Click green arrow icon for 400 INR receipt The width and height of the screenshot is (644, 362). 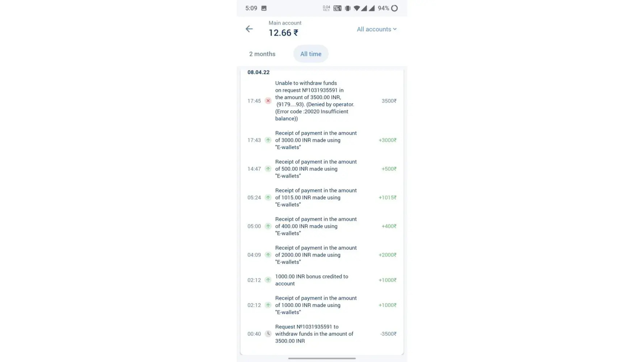[268, 226]
